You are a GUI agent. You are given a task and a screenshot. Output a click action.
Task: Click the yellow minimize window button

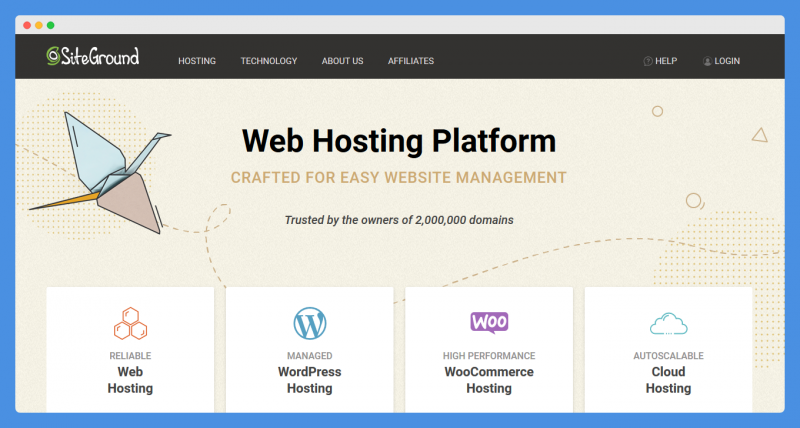39,25
